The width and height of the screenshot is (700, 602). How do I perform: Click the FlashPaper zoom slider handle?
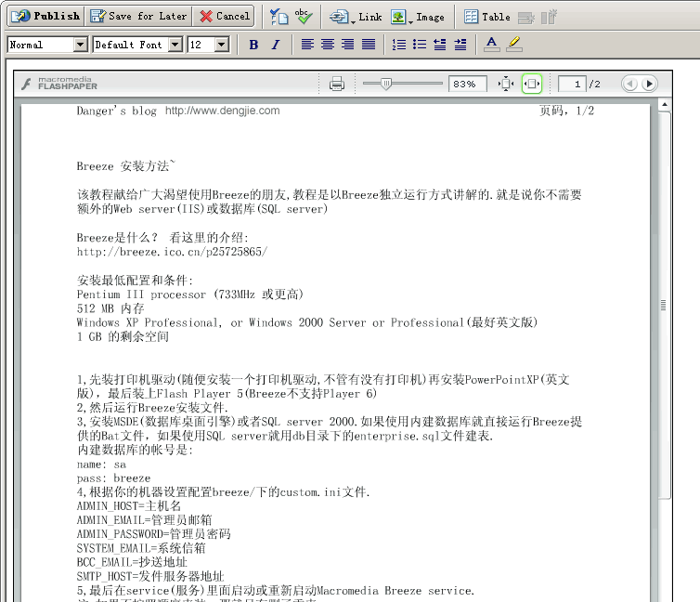click(x=386, y=84)
